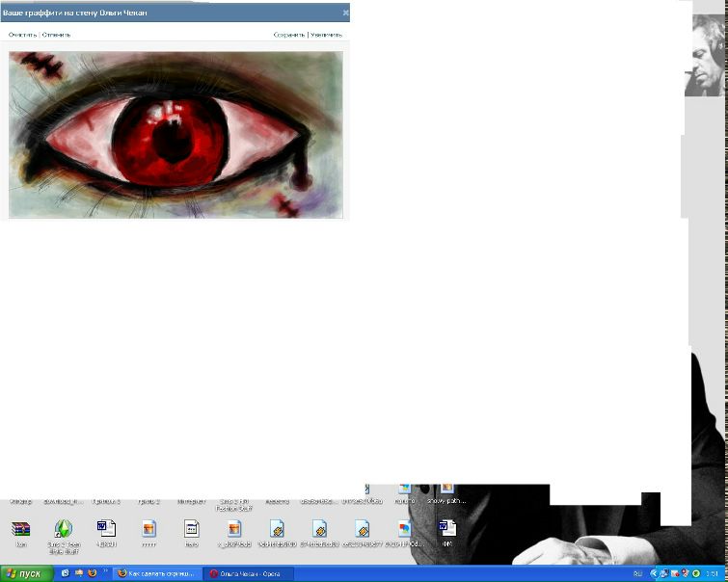Click the red eye graffiti drawing canvas

pos(175,133)
